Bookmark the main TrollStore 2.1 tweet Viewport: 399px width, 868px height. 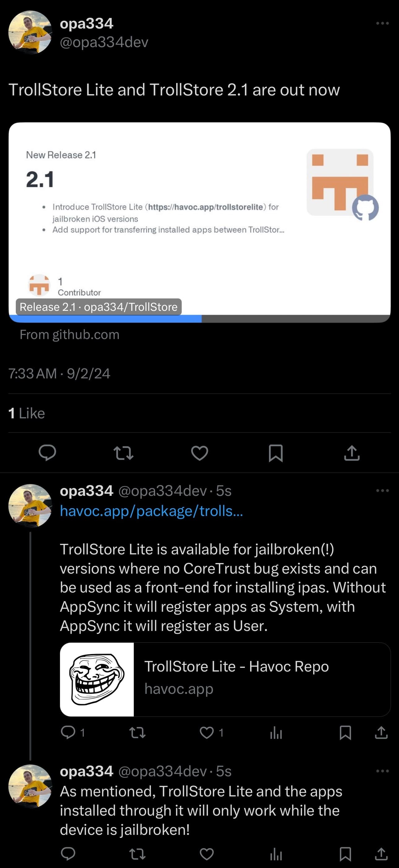coord(276,452)
